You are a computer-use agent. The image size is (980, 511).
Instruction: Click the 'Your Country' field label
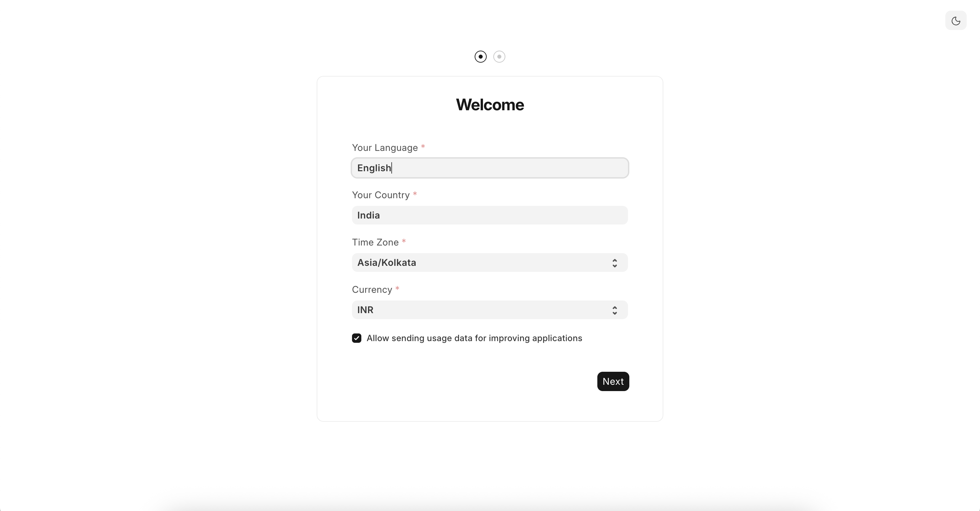[x=380, y=195]
